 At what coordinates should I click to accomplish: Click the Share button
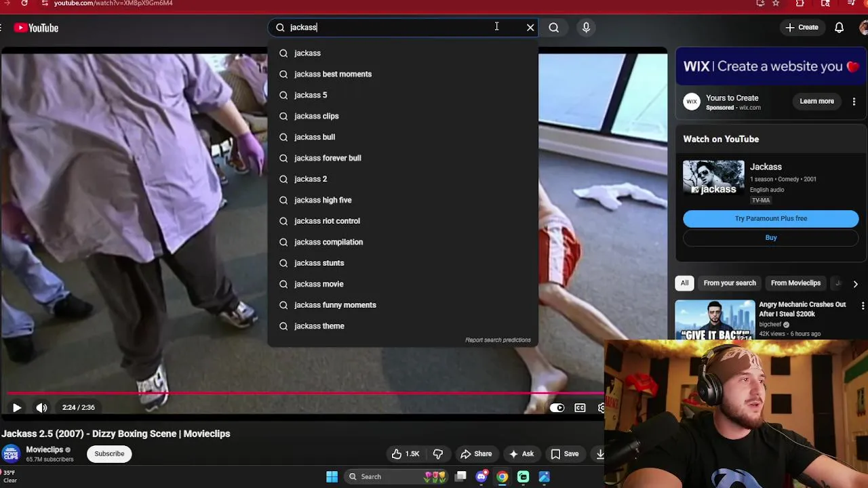(476, 454)
